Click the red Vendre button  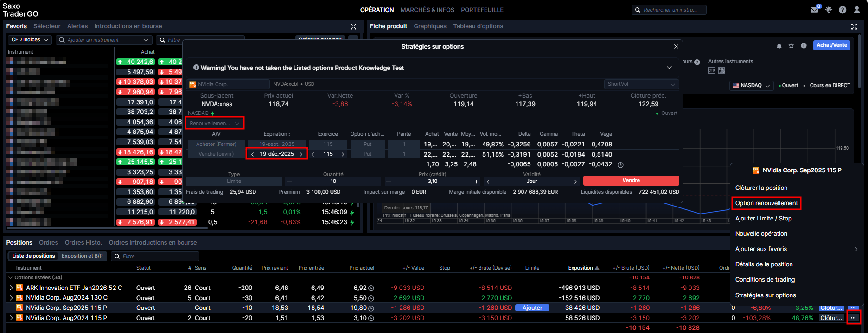[x=631, y=181]
